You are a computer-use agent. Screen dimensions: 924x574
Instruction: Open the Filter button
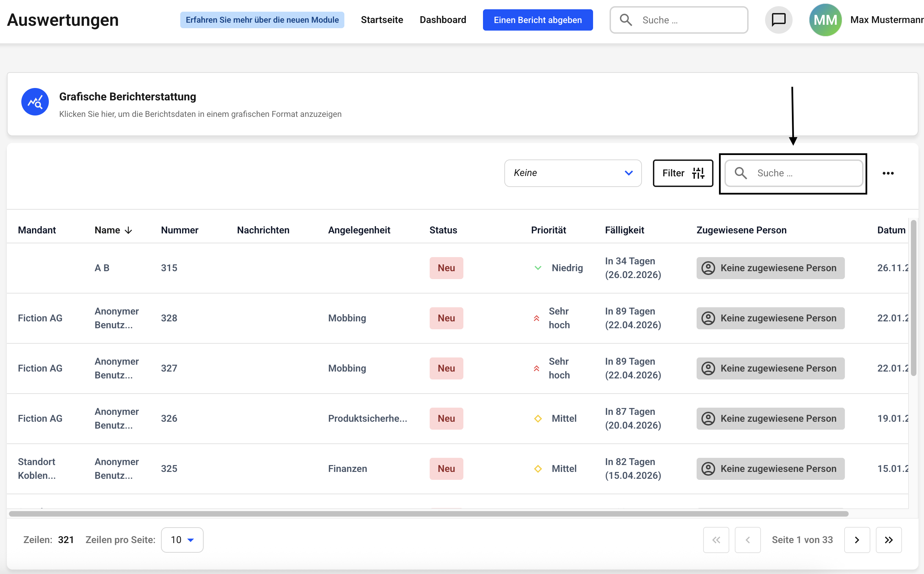tap(683, 173)
